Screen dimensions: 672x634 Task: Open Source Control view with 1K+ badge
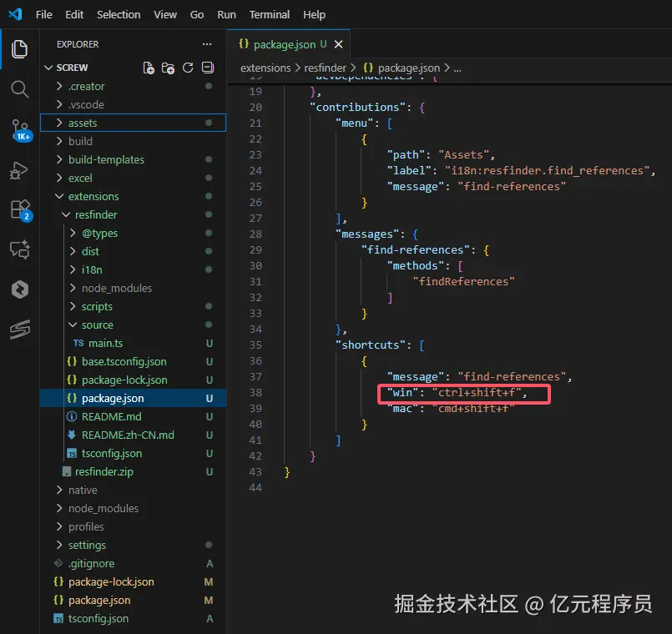pos(19,129)
